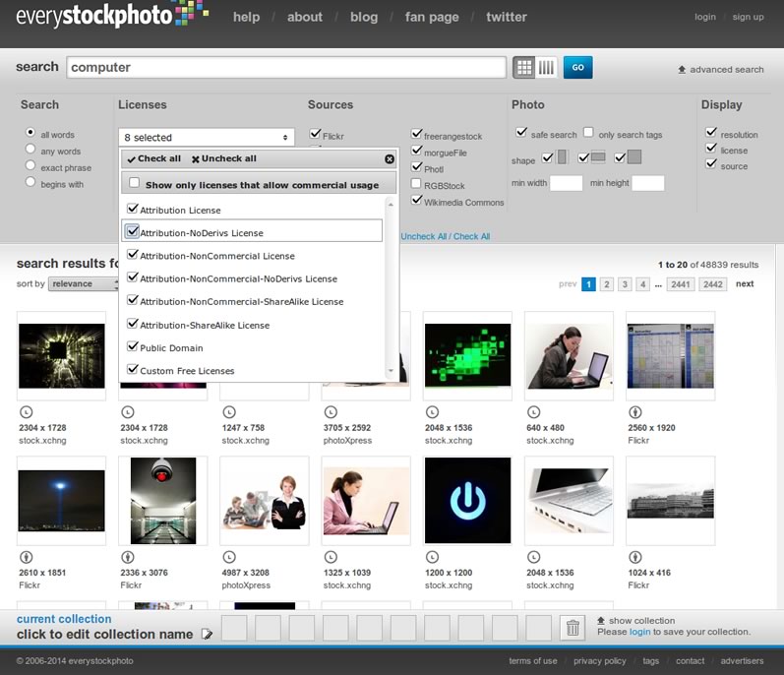Select the 'exact phrase' radio button
This screenshot has height=675, width=784.
point(30,166)
